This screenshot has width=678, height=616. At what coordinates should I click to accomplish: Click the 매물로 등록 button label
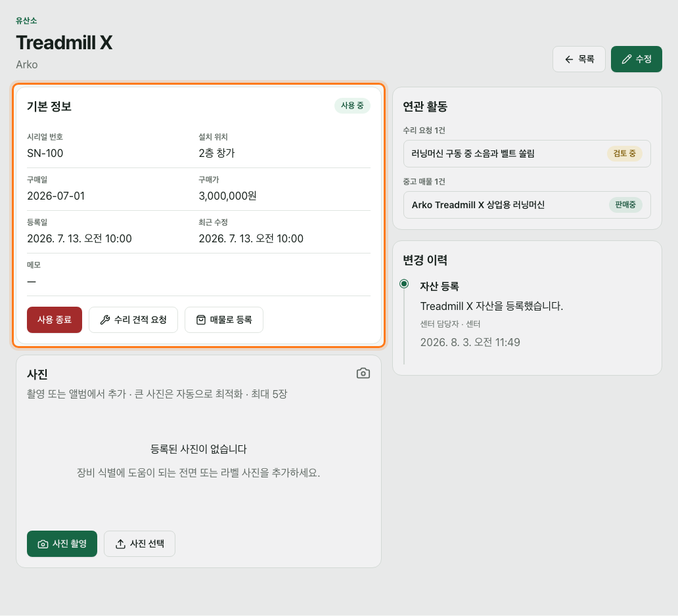pos(231,320)
